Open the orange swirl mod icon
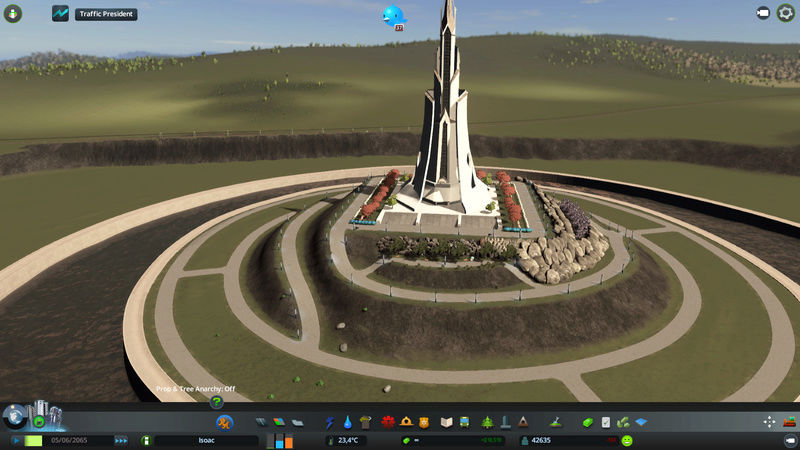 [224, 422]
